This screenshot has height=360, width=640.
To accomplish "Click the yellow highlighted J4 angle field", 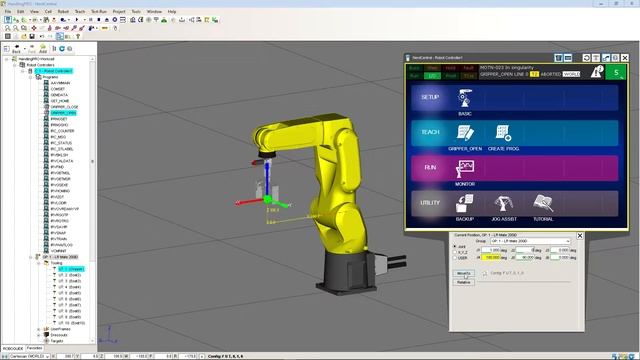I will point(491,258).
